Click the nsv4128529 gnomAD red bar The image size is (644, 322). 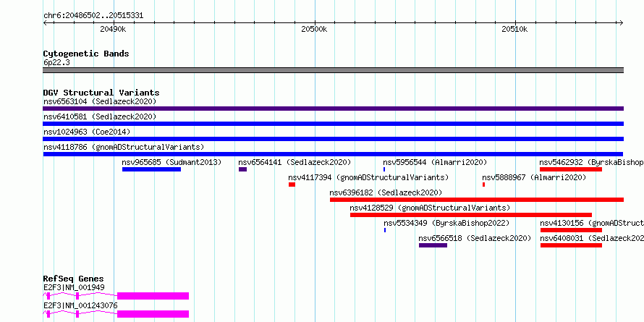471,215
